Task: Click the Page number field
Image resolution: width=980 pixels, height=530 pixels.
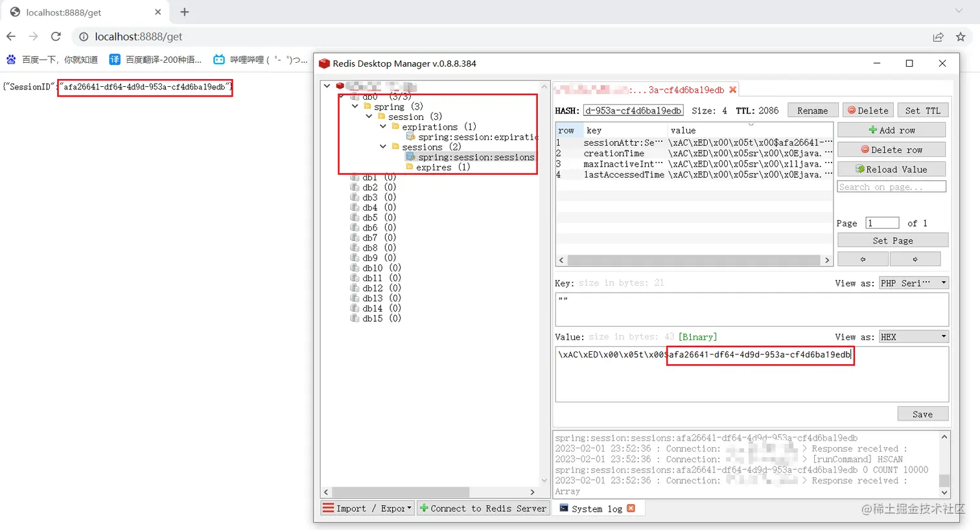Action: 883,223
